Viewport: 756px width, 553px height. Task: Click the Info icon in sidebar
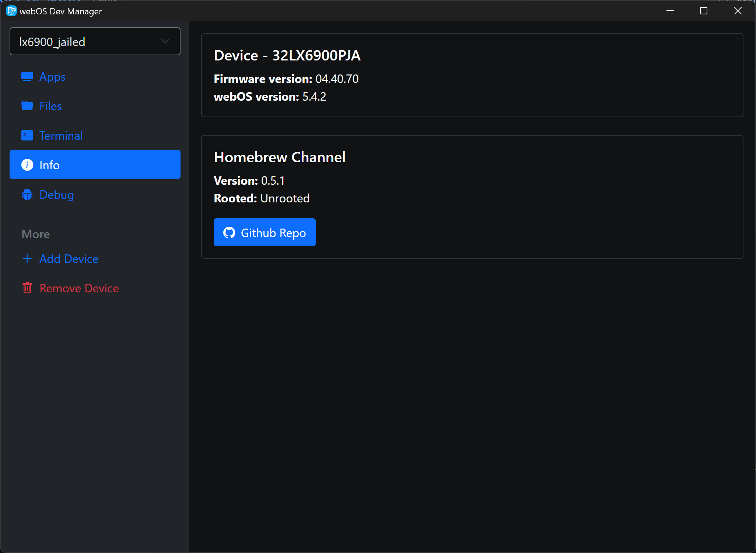click(28, 164)
